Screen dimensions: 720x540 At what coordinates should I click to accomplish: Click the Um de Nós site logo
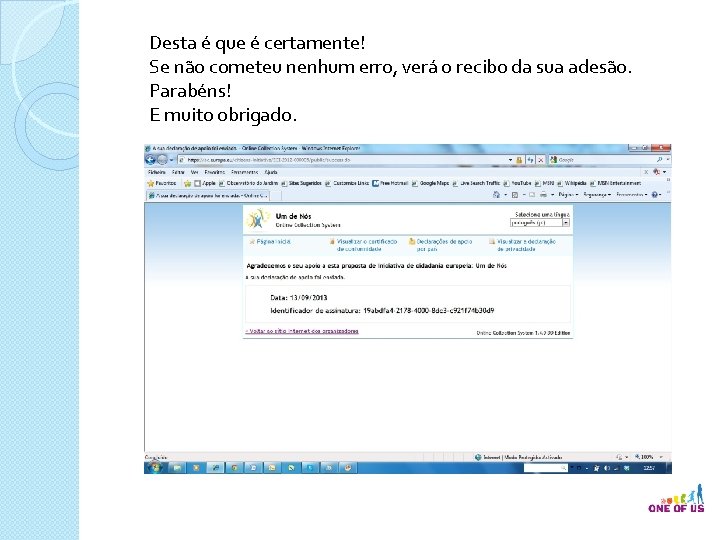258,219
